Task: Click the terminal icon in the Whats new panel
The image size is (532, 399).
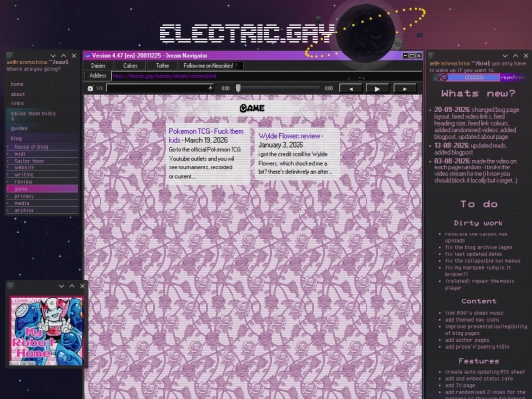Action: (x=432, y=55)
